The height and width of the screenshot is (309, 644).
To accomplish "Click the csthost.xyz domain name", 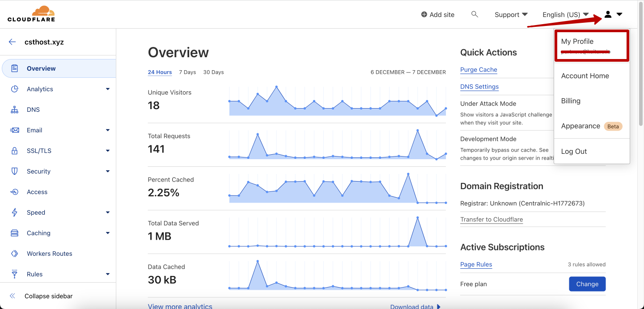I will [x=44, y=42].
